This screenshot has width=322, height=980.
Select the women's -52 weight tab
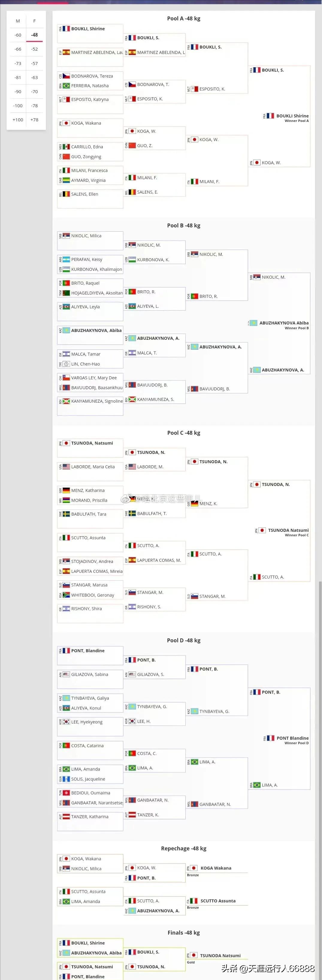tap(34, 49)
